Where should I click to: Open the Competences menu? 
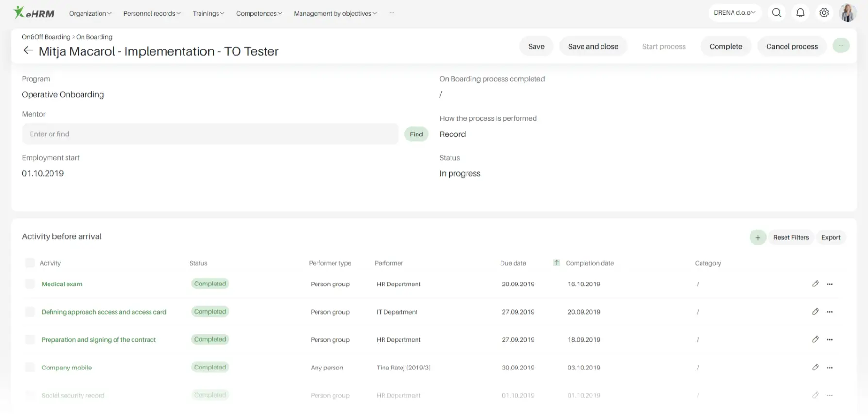(x=259, y=13)
